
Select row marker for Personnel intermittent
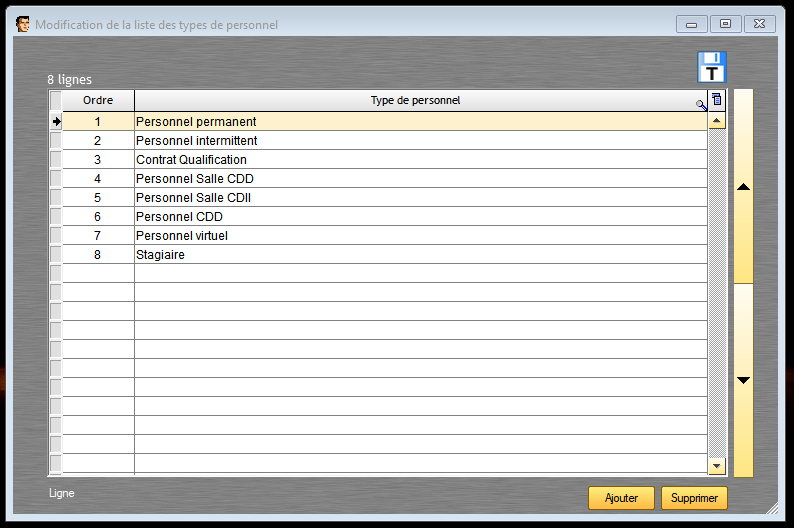tap(56, 140)
